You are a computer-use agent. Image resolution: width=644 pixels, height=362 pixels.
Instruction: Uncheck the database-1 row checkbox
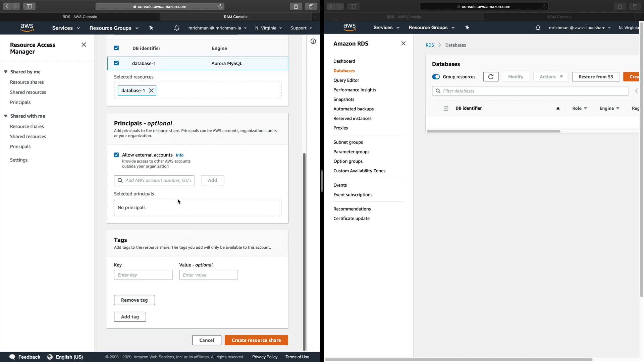tap(116, 63)
